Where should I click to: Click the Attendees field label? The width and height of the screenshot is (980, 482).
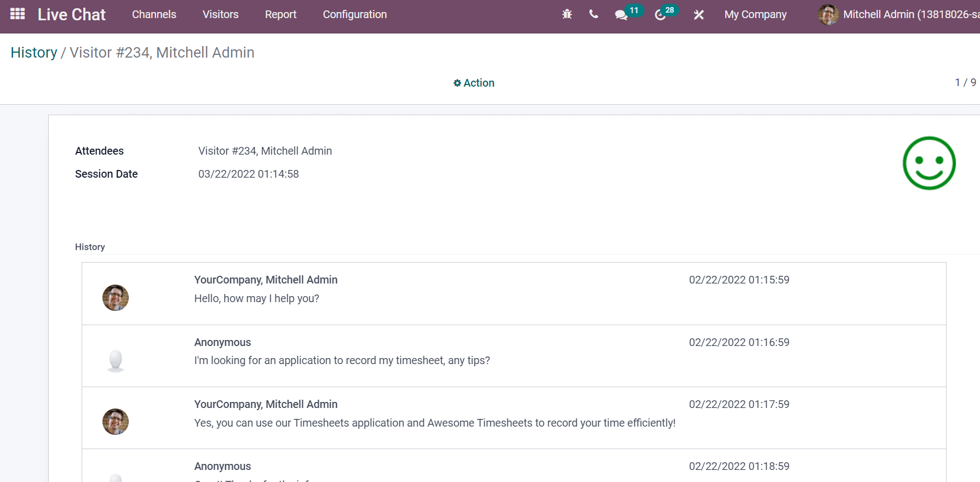point(99,151)
